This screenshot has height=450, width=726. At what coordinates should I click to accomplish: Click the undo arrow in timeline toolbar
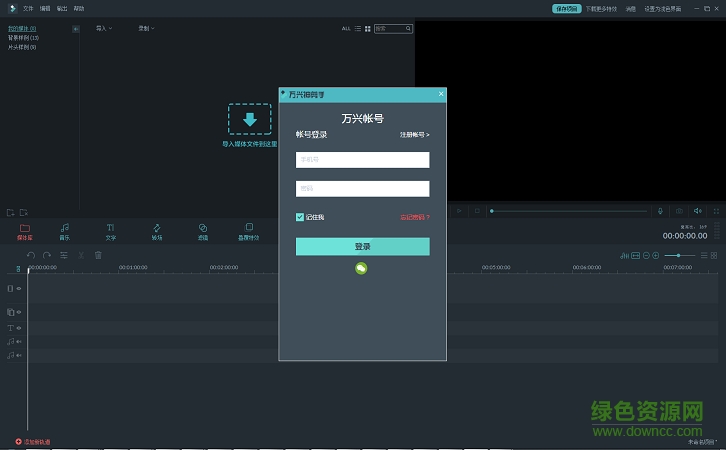(31, 256)
